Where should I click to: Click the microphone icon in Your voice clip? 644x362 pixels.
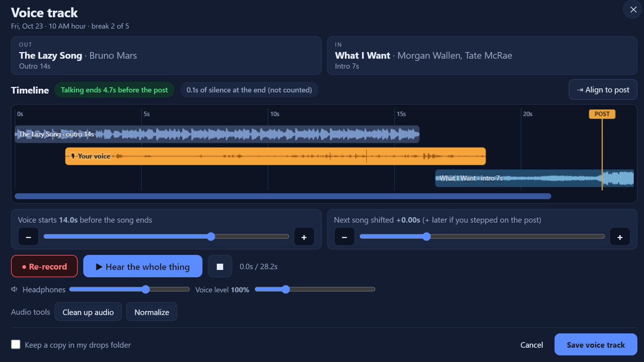point(73,156)
